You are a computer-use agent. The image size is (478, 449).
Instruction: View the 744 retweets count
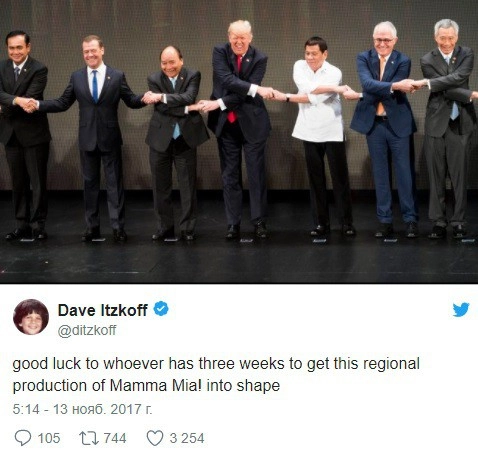[115, 438]
